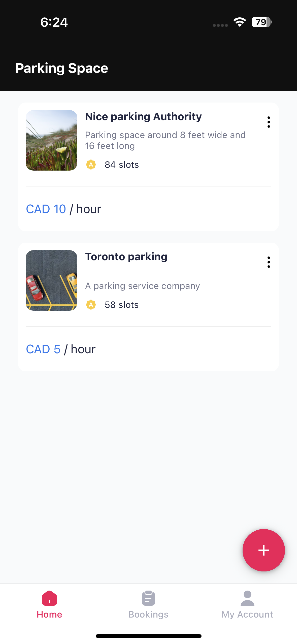Tap the Wi-Fi status icon
Image resolution: width=297 pixels, height=644 pixels.
tap(240, 22)
